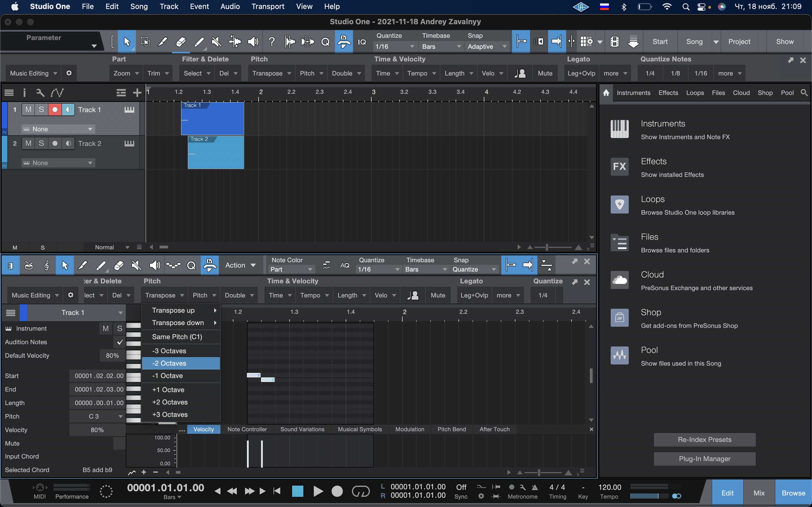The width and height of the screenshot is (812, 507).
Task: Open the Plug-In Manager
Action: click(x=704, y=459)
